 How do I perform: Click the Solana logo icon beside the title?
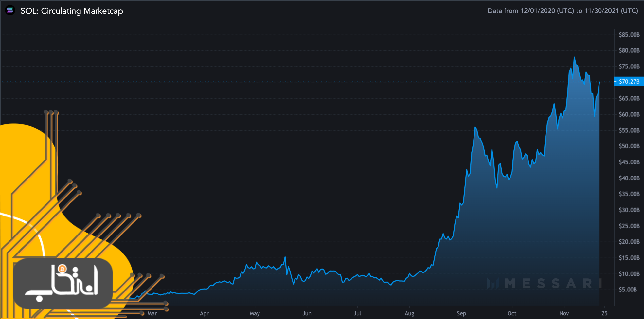pos(10,10)
